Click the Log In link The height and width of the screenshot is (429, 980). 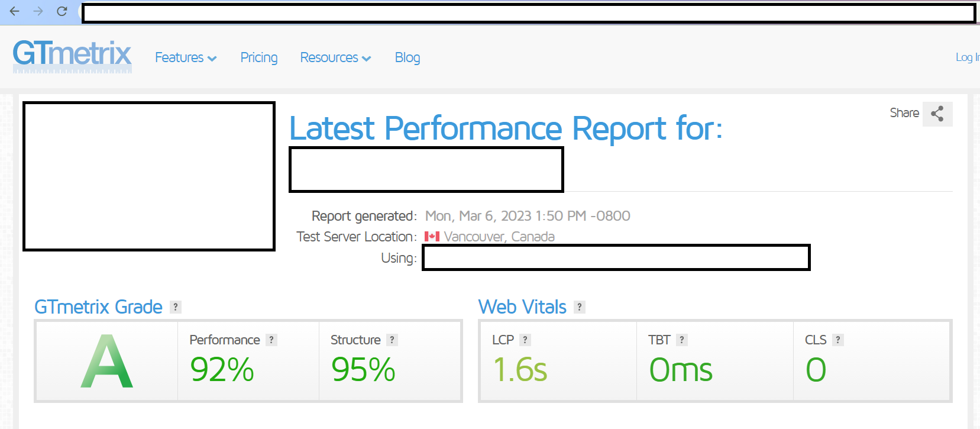coord(968,57)
